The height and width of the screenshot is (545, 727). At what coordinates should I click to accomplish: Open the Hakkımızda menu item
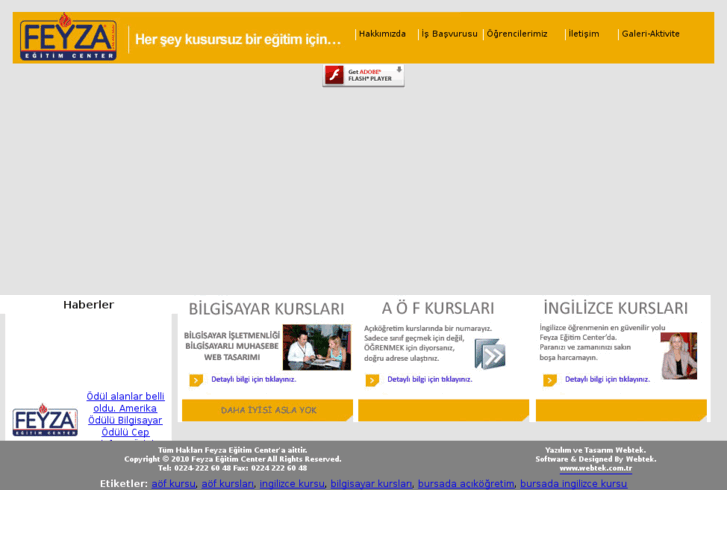[382, 34]
